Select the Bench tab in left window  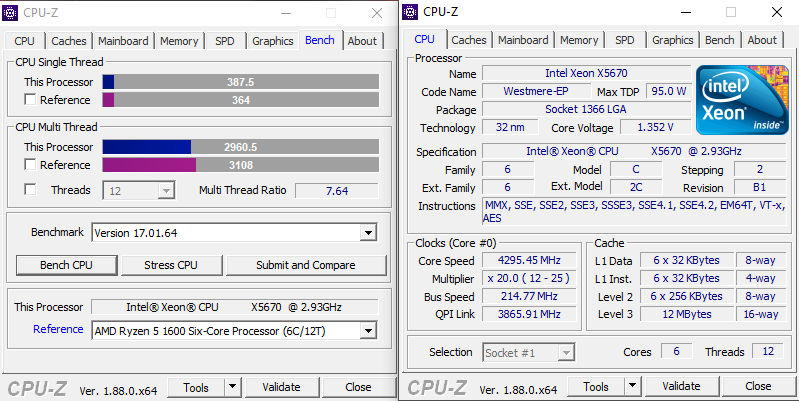(x=320, y=40)
